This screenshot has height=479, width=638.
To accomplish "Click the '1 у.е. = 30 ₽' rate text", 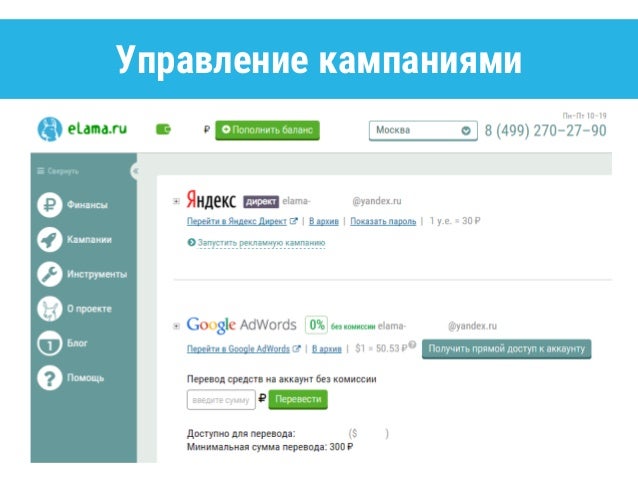I will (x=455, y=221).
